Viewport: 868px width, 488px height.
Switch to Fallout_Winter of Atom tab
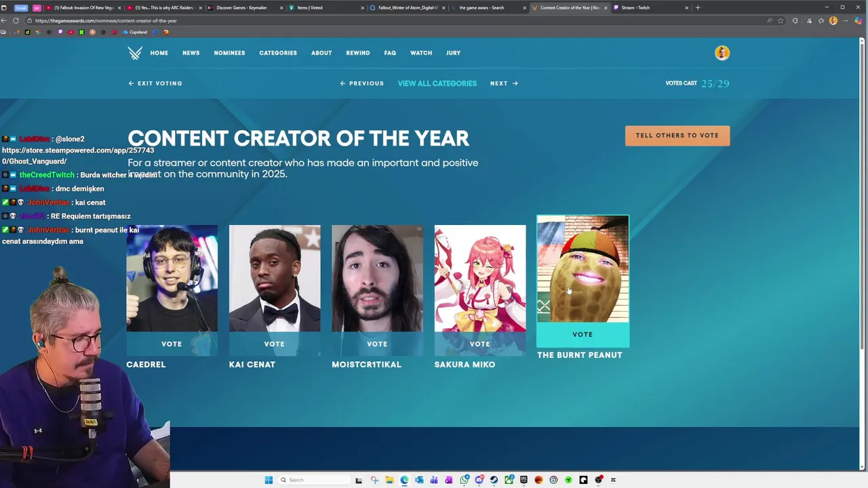(x=407, y=7)
